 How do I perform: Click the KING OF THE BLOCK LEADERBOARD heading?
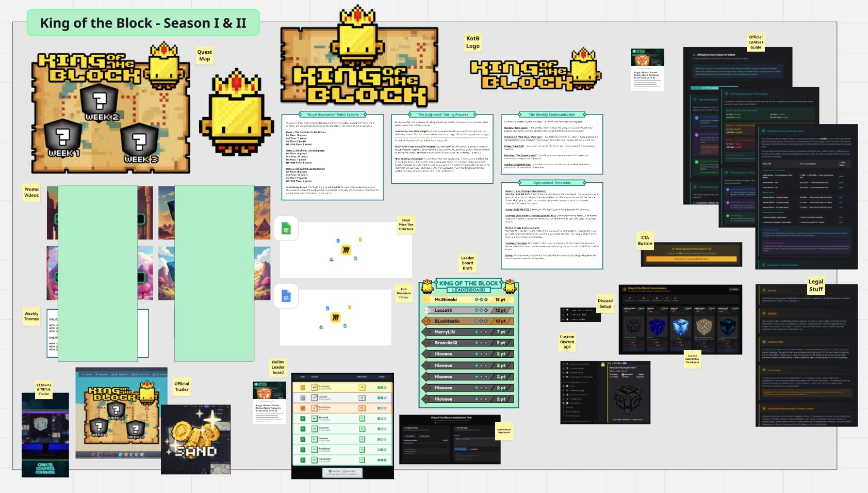click(469, 286)
